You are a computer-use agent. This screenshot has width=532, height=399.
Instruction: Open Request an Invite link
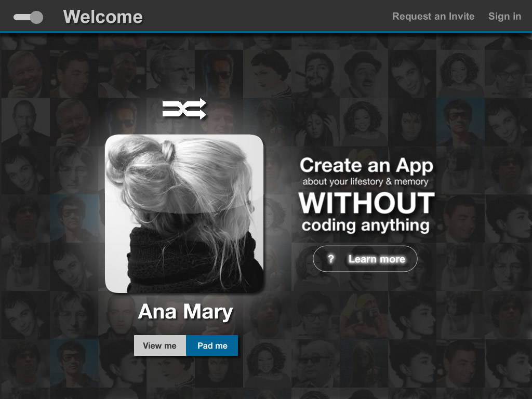click(x=433, y=16)
